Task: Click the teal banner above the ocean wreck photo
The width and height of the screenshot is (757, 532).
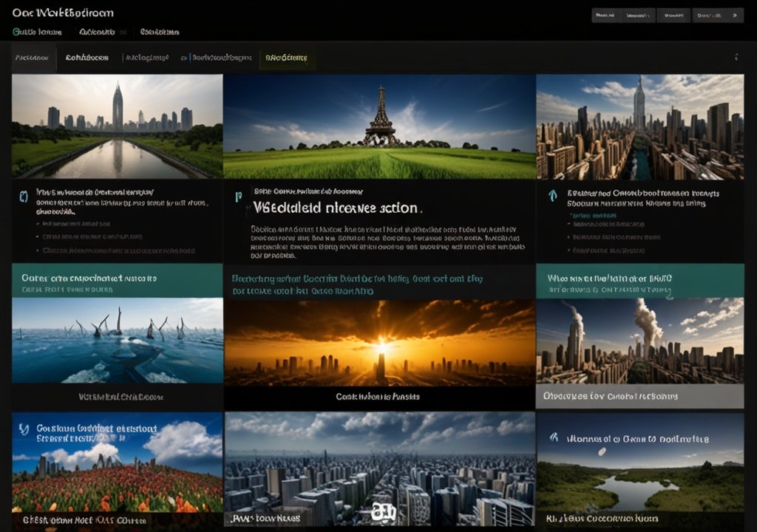Action: pyautogui.click(x=118, y=281)
